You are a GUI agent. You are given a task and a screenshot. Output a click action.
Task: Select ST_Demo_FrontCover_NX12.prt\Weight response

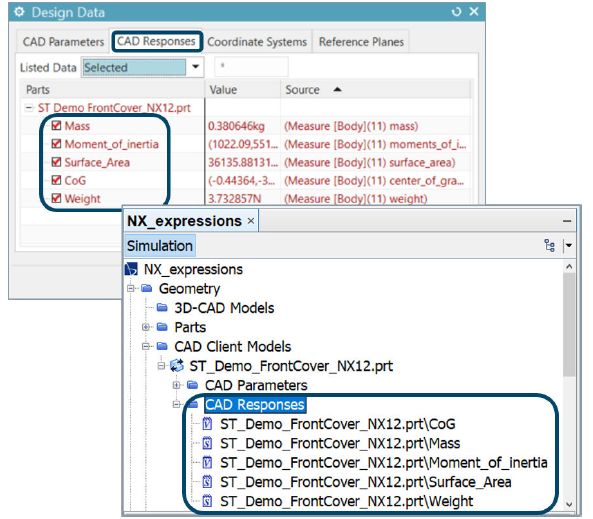[x=346, y=501]
